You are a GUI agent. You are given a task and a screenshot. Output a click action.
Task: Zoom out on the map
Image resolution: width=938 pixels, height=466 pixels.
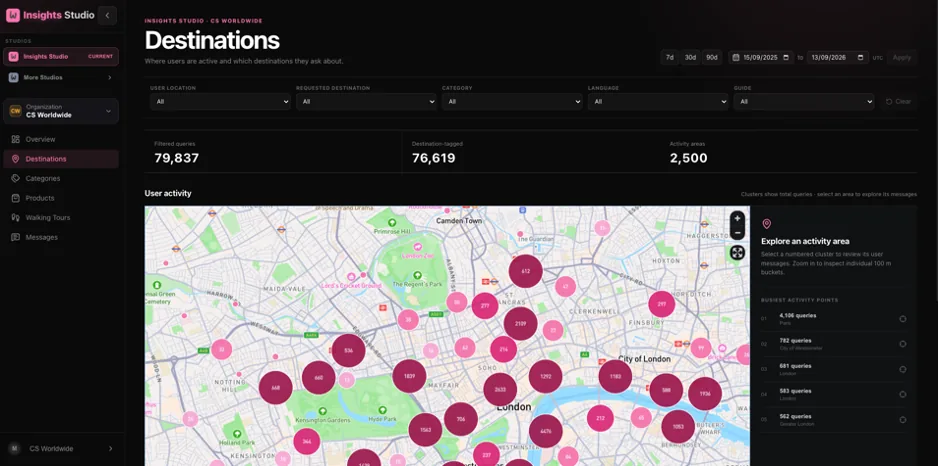pyautogui.click(x=738, y=233)
